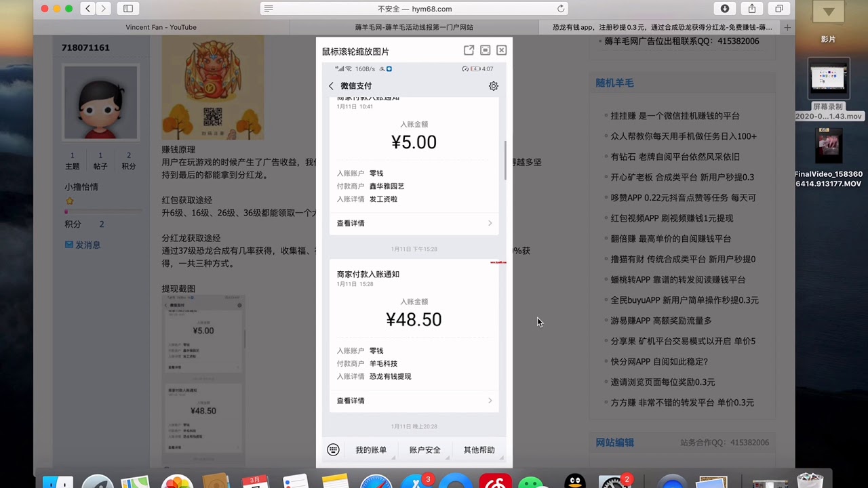Add a new Safari tab

787,27
